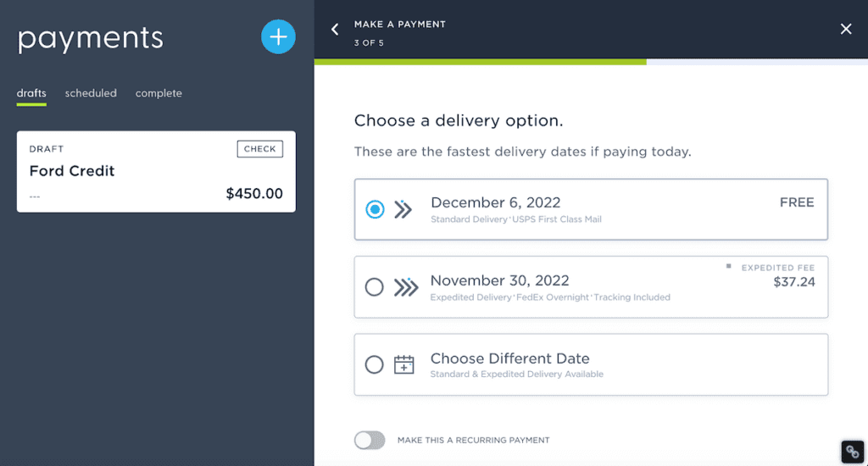
Task: Click the small square expedited fee info marker
Action: click(728, 266)
